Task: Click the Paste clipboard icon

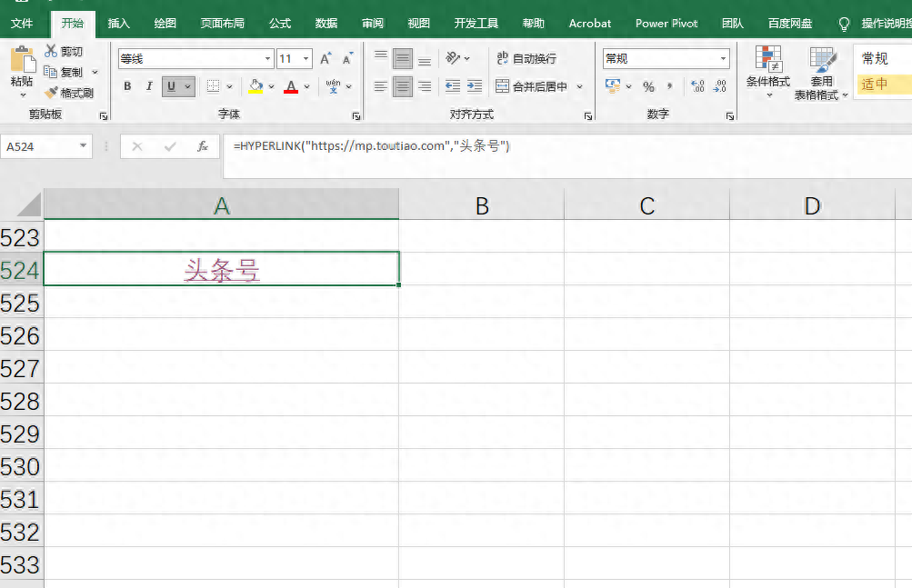Action: (x=22, y=59)
